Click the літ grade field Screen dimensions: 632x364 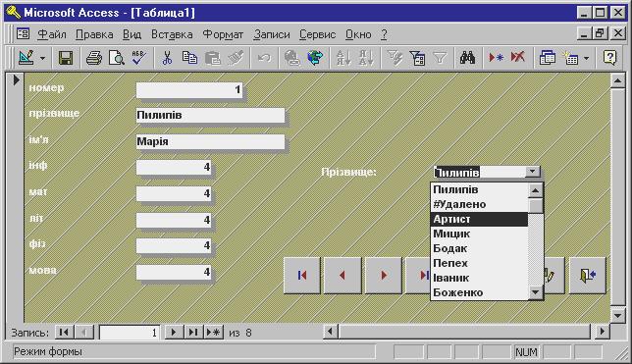point(174,220)
